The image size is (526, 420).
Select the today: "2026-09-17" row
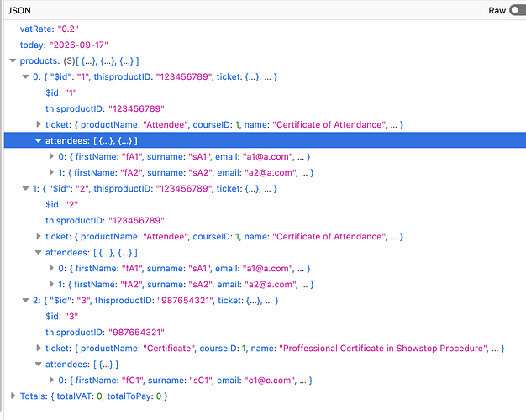(265, 45)
